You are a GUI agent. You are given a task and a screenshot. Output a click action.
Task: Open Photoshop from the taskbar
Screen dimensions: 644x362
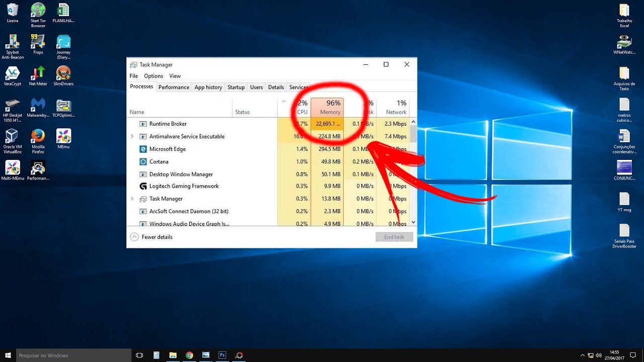click(222, 355)
